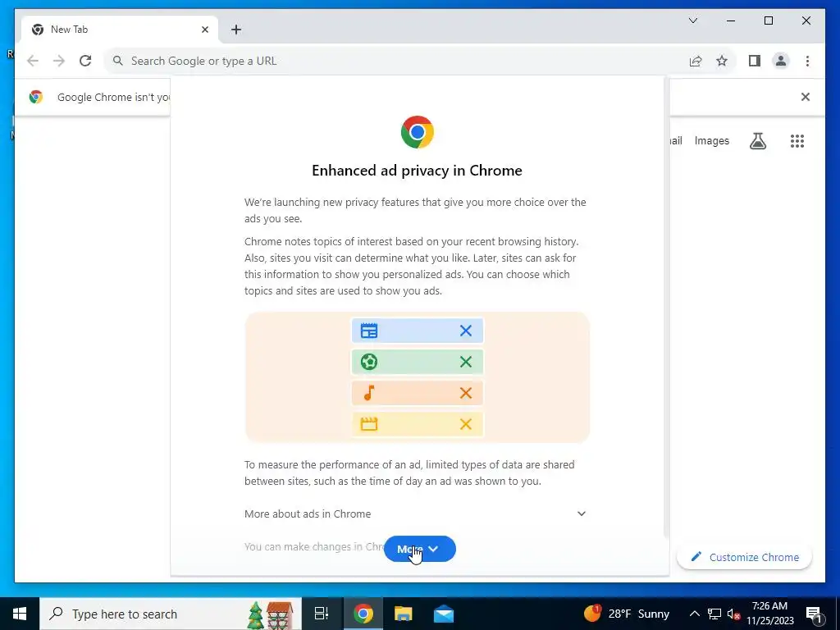Open the side panel icon
840x630 pixels.
(x=755, y=61)
